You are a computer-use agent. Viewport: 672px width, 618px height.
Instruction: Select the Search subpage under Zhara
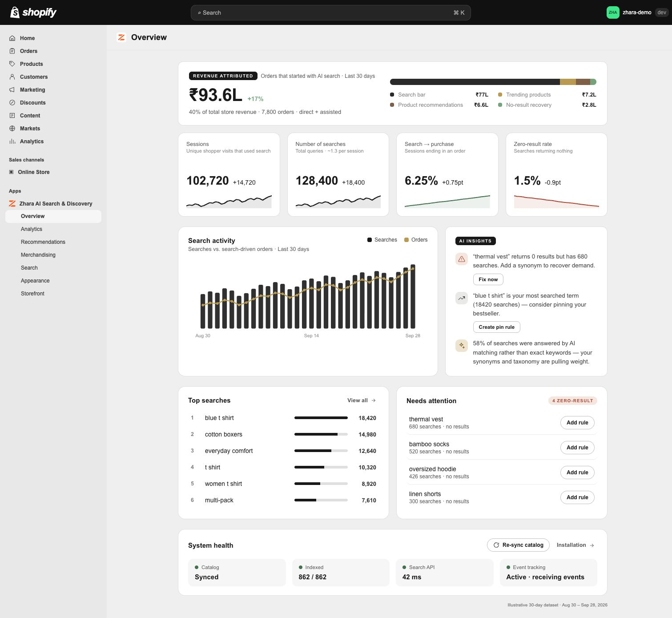click(29, 268)
